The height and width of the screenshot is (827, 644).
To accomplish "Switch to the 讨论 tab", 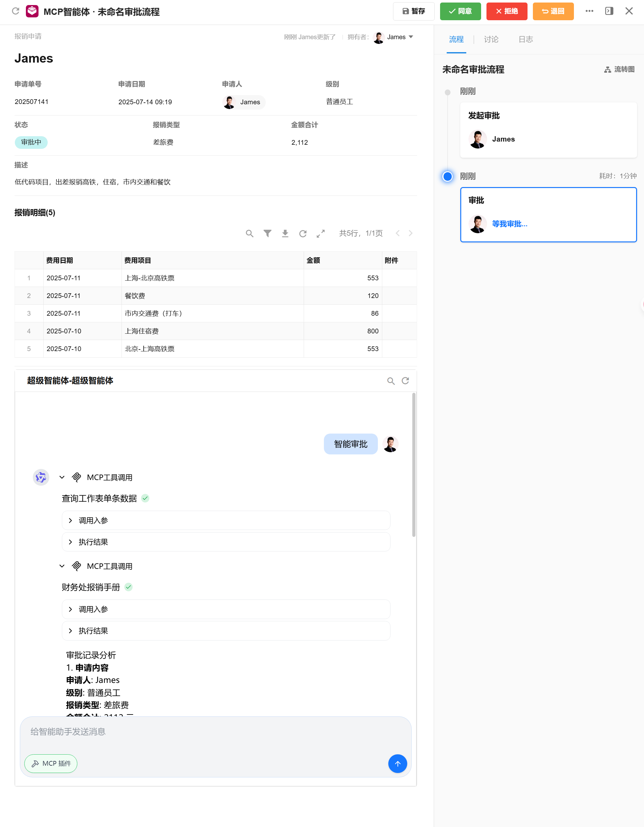I will (x=491, y=39).
